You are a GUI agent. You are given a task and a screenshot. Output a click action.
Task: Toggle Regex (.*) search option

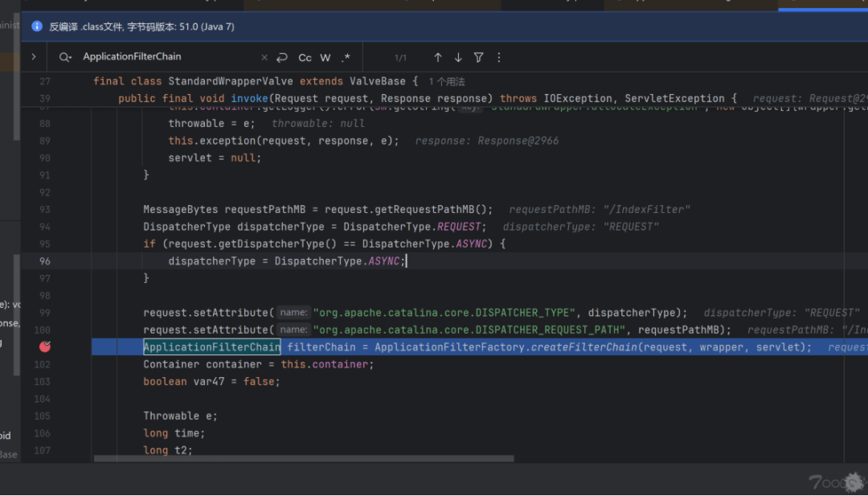[346, 58]
